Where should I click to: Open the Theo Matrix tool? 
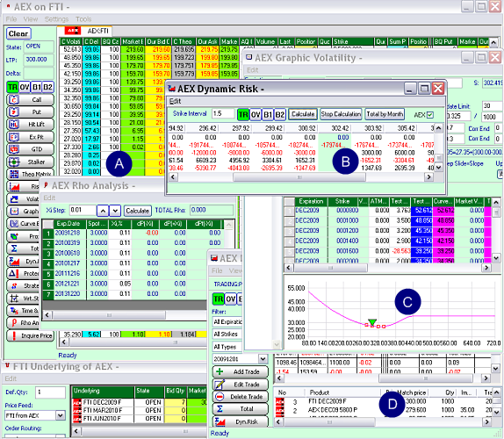coord(30,174)
